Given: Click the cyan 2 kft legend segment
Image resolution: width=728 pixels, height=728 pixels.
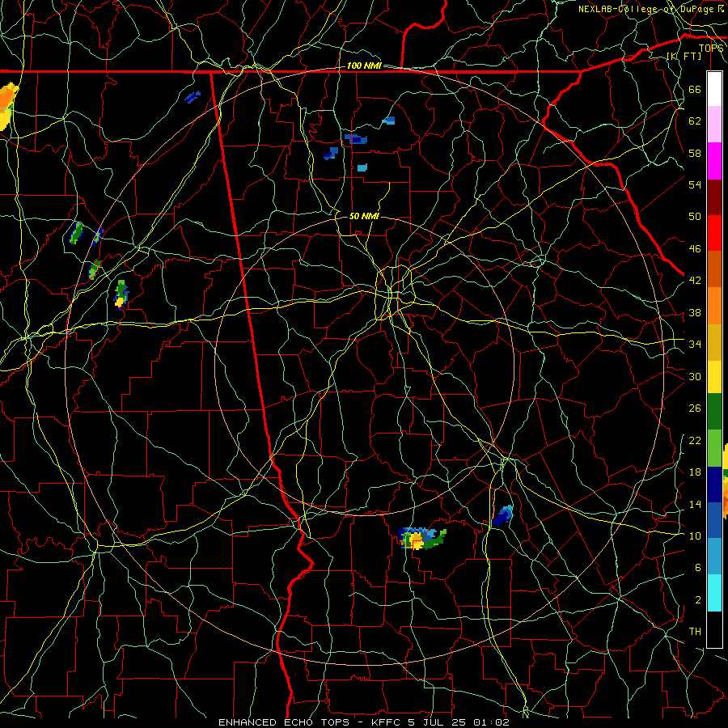Looking at the screenshot, I should 714,593.
